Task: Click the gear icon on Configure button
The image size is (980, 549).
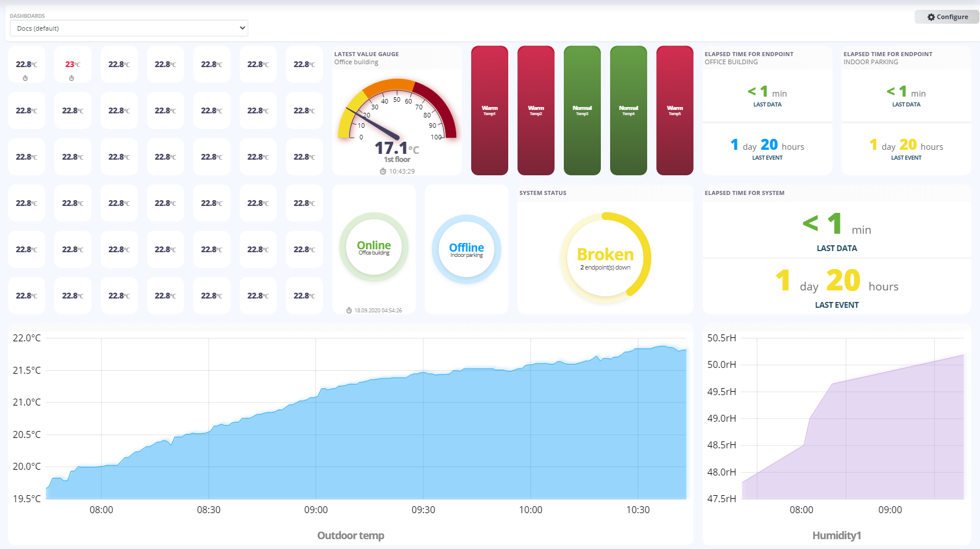Action: pos(931,17)
